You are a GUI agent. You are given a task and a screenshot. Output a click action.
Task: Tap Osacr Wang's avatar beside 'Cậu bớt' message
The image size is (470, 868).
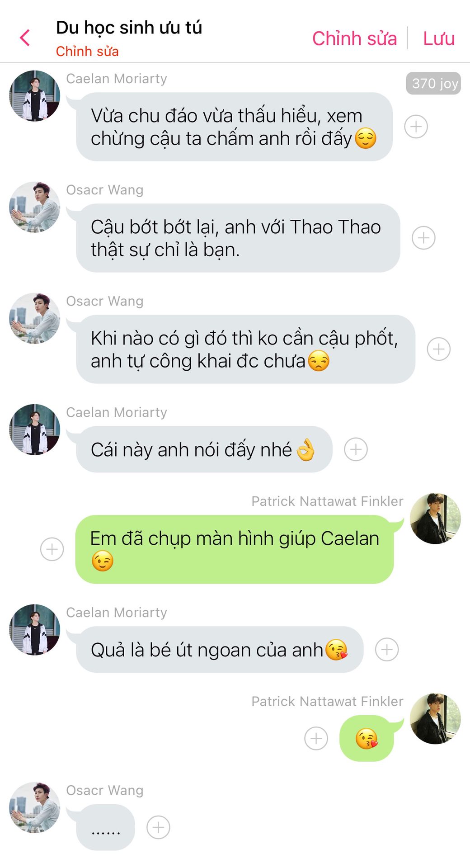(x=35, y=207)
